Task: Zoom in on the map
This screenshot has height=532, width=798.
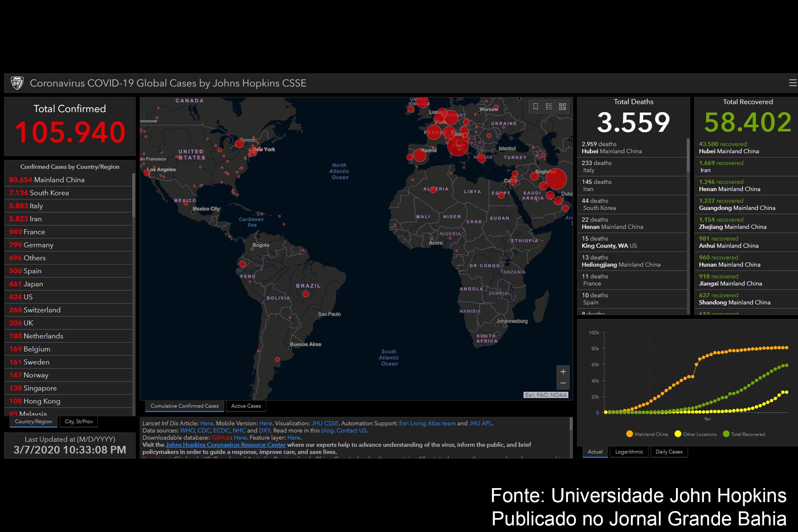Action: pos(563,371)
